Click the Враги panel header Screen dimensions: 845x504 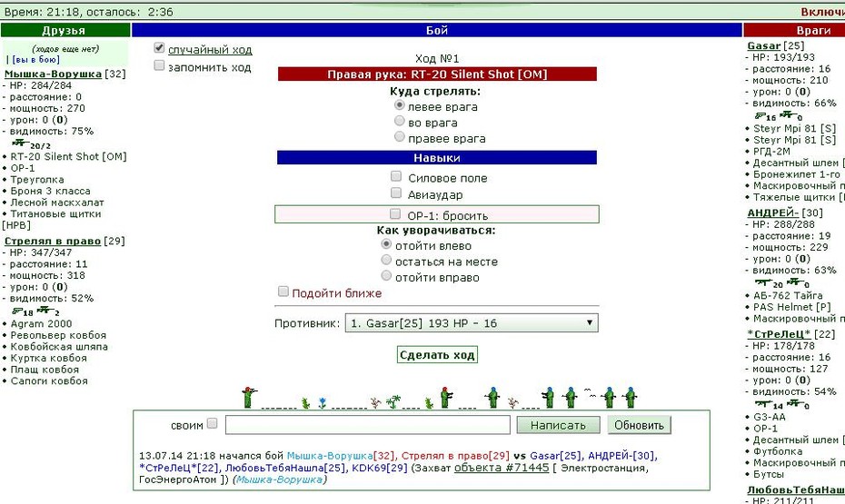[794, 30]
